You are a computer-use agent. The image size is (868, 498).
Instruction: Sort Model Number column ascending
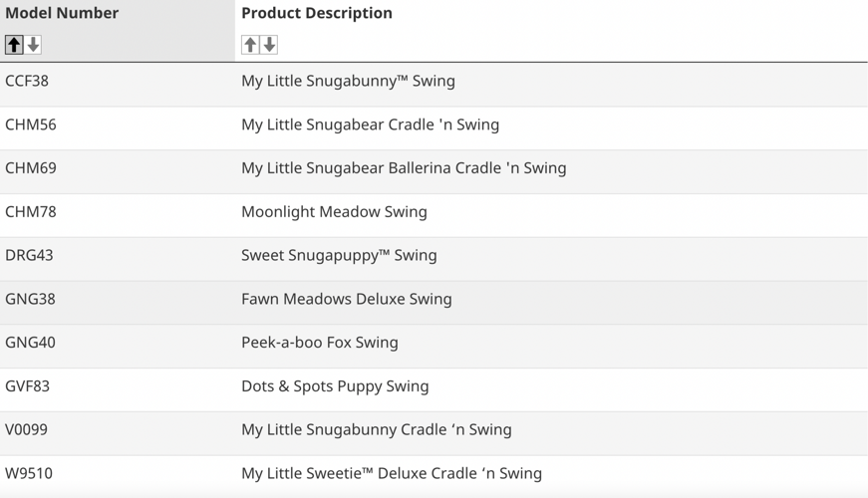(14, 44)
